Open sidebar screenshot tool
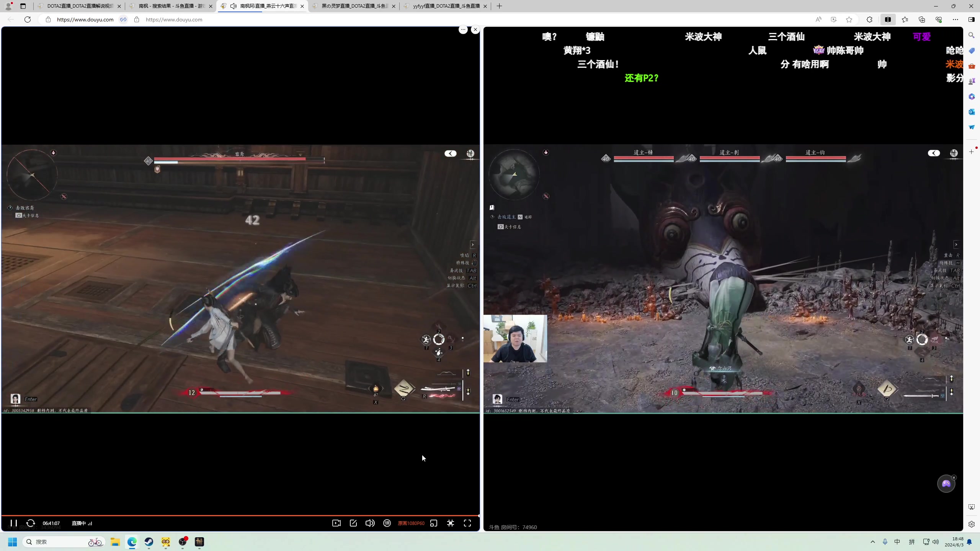The image size is (980, 551). coord(972,507)
